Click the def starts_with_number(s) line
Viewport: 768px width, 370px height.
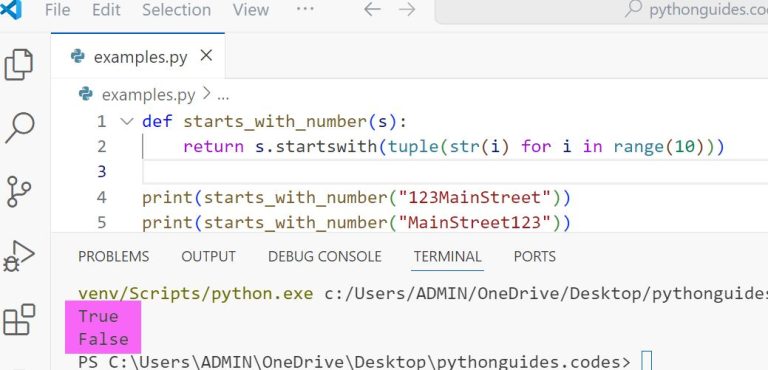pyautogui.click(x=274, y=122)
